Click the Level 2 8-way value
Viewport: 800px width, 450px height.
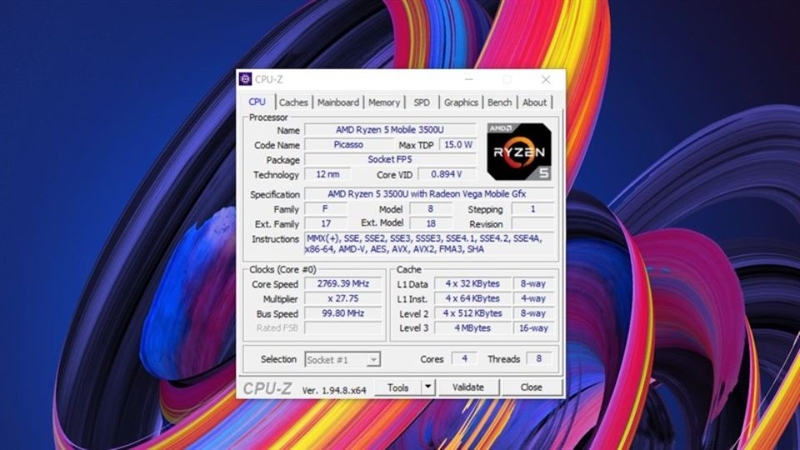(x=533, y=313)
